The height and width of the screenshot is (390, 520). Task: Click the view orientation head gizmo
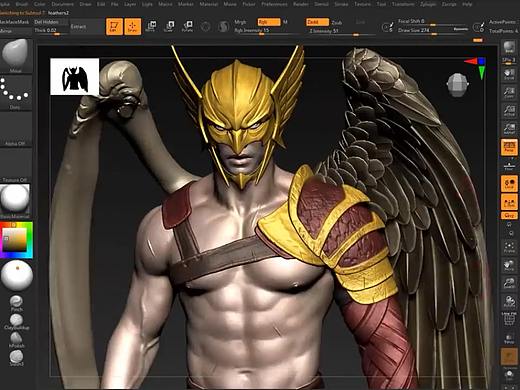pyautogui.click(x=458, y=85)
